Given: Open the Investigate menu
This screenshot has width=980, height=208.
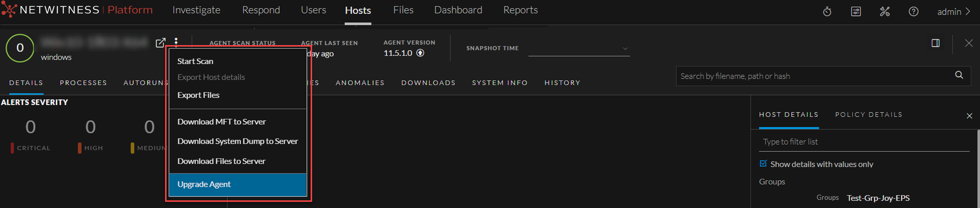Looking at the screenshot, I should point(196,10).
